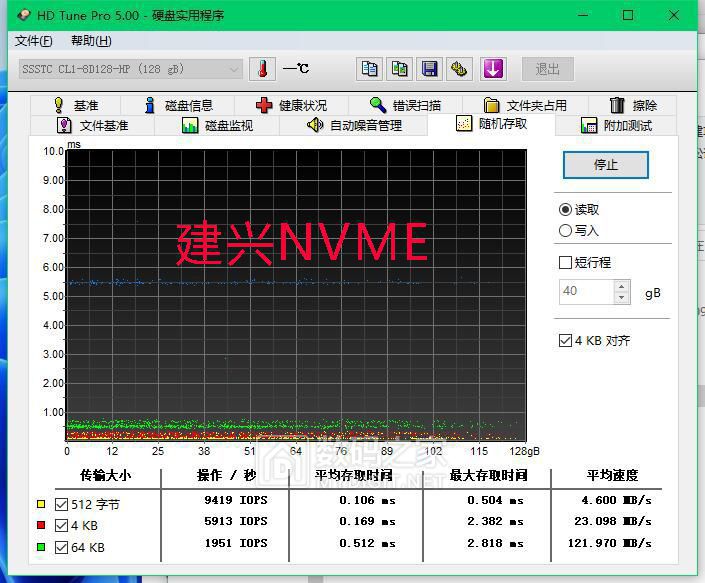Click the 2.818 ms max access time

click(495, 543)
